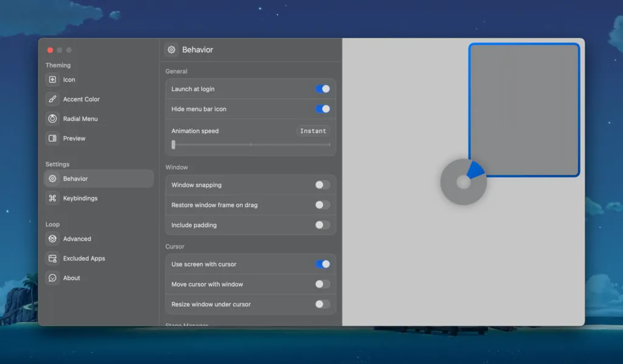Enable Window snapping
This screenshot has height=364, width=623.
pos(322,185)
